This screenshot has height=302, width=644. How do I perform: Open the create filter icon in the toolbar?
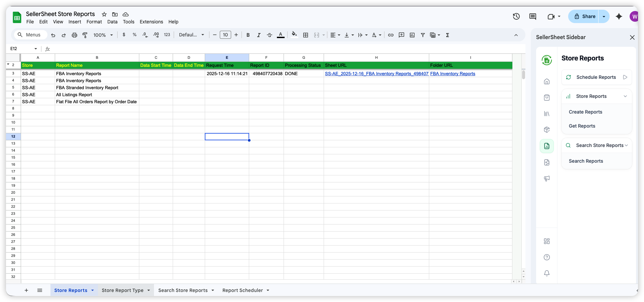point(423,35)
